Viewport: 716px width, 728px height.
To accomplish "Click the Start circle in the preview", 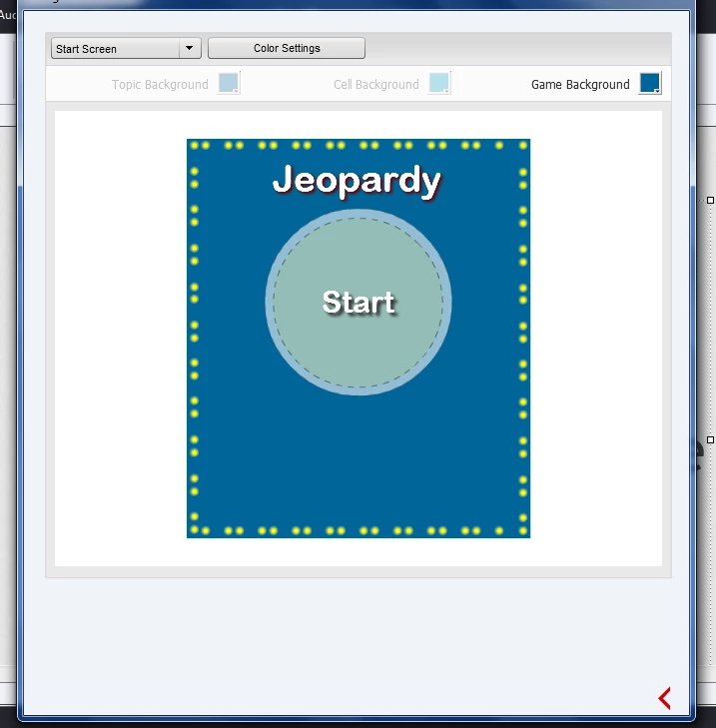I will pos(358,303).
